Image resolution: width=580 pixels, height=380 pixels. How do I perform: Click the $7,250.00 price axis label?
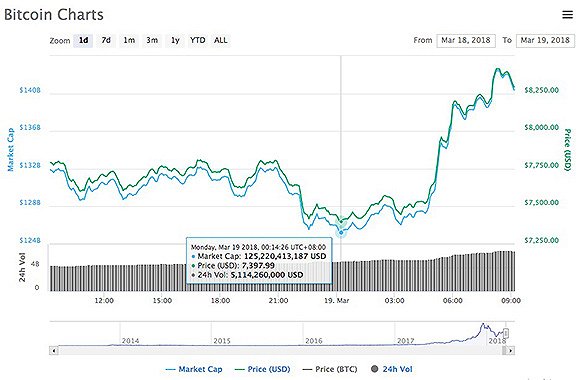tap(541, 240)
